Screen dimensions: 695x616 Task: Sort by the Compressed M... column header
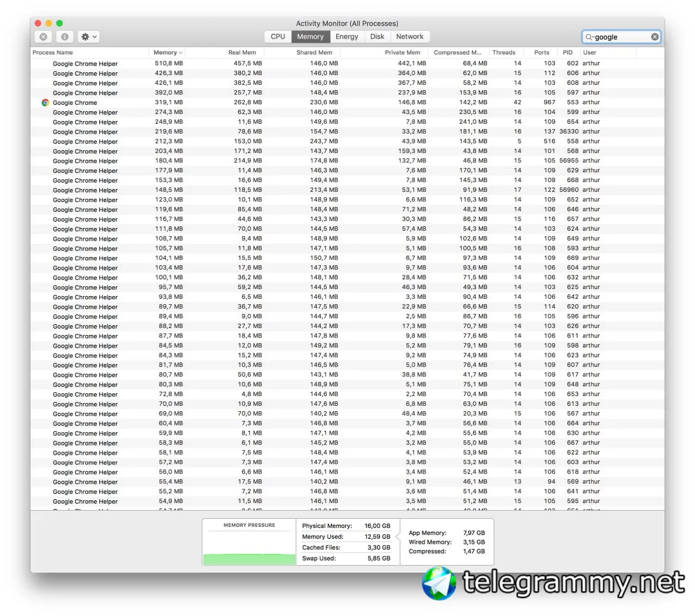pyautogui.click(x=459, y=53)
